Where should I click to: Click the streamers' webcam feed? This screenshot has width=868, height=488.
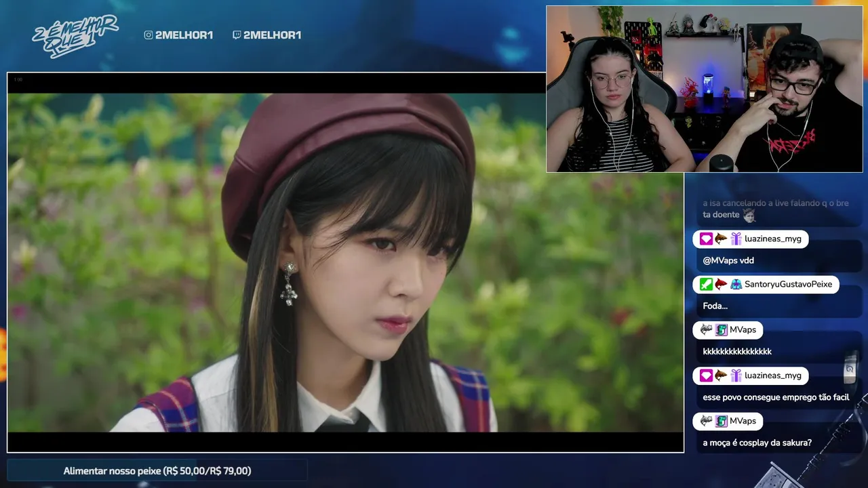[705, 89]
